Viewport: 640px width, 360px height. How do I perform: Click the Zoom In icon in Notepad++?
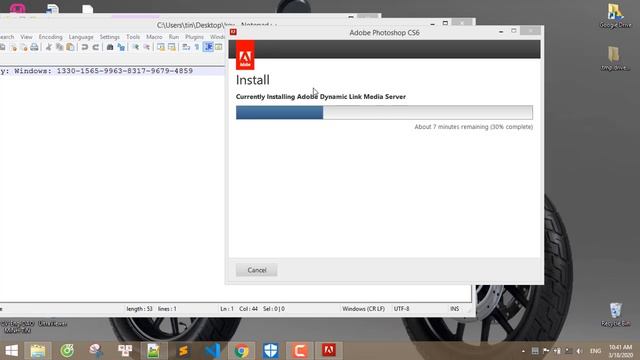[x=136, y=47]
